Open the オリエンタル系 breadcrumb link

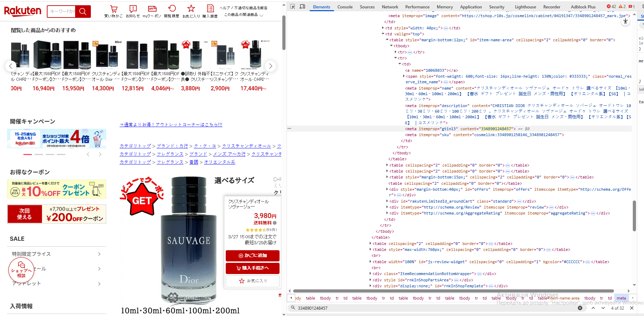click(219, 162)
